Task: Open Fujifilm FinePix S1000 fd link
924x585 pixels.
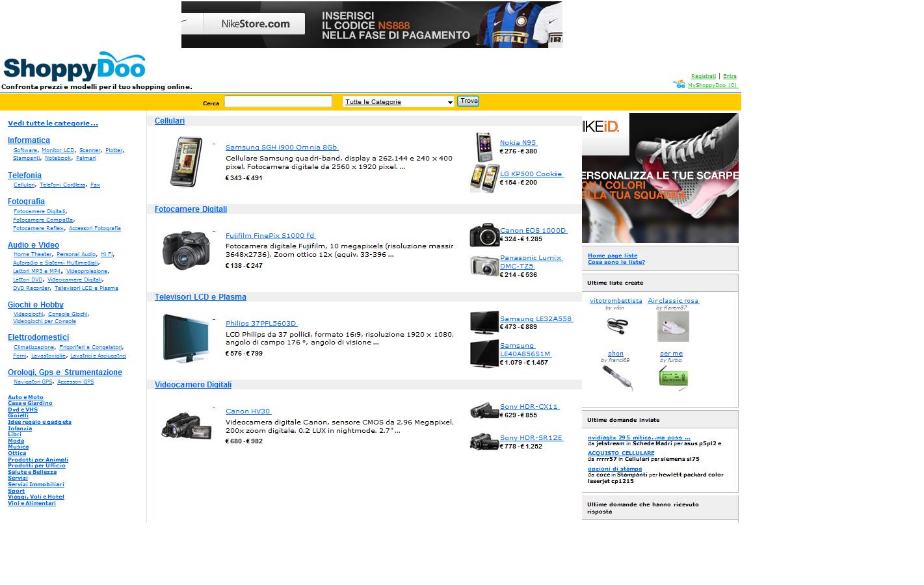Action: point(271,236)
